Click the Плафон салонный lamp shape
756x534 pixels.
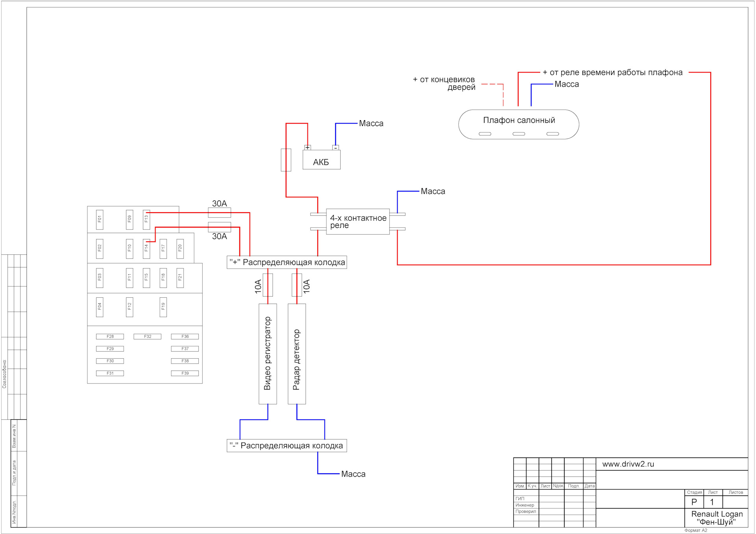coord(519,124)
